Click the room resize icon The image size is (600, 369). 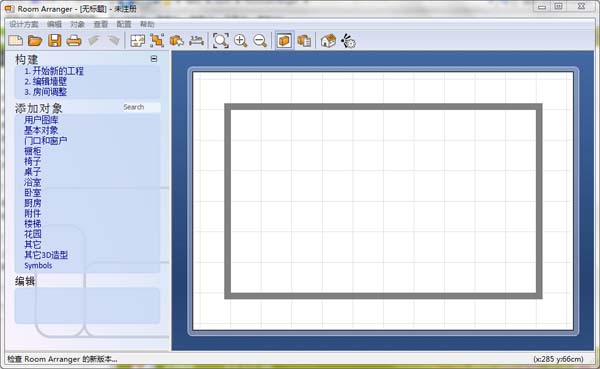157,41
